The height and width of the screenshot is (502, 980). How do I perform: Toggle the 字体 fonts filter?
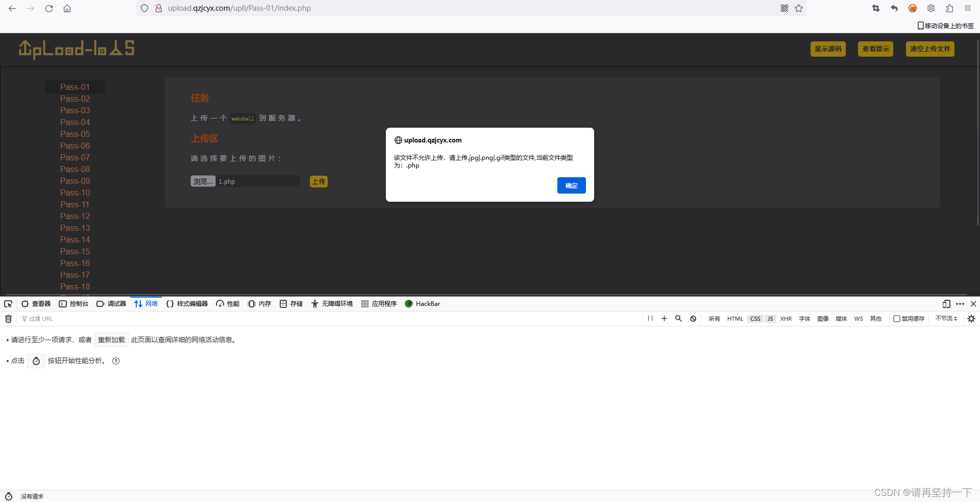click(x=804, y=319)
